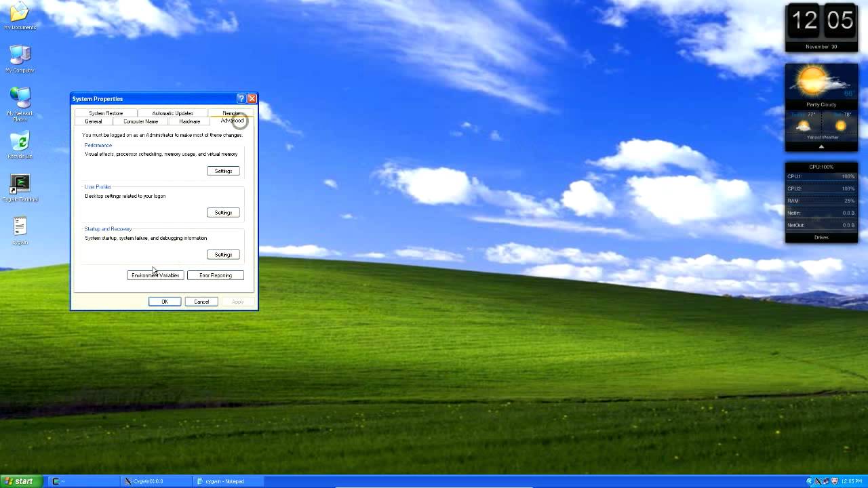Viewport: 868px width, 488px height.
Task: Click the 77° forecast cloud-sun icon
Action: [x=803, y=125]
